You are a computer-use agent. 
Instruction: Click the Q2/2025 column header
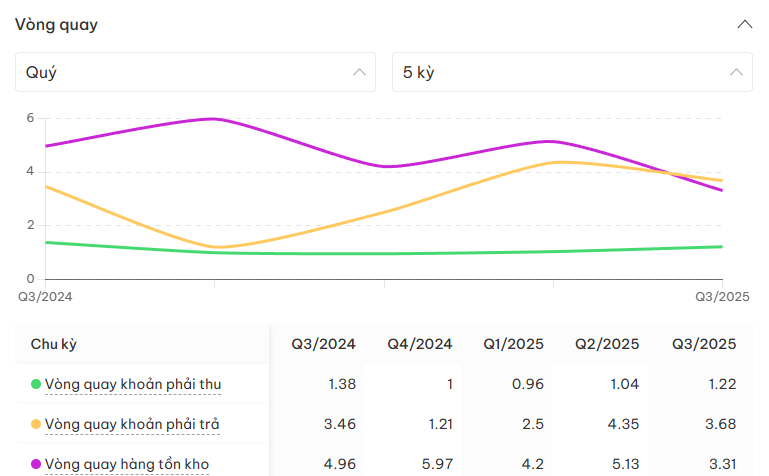[x=607, y=344]
